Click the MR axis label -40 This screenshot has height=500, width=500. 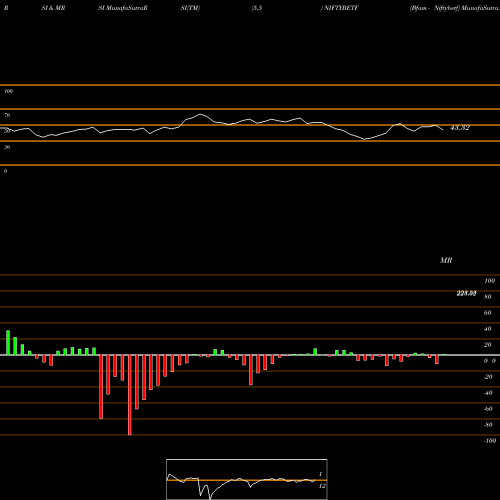(488, 393)
